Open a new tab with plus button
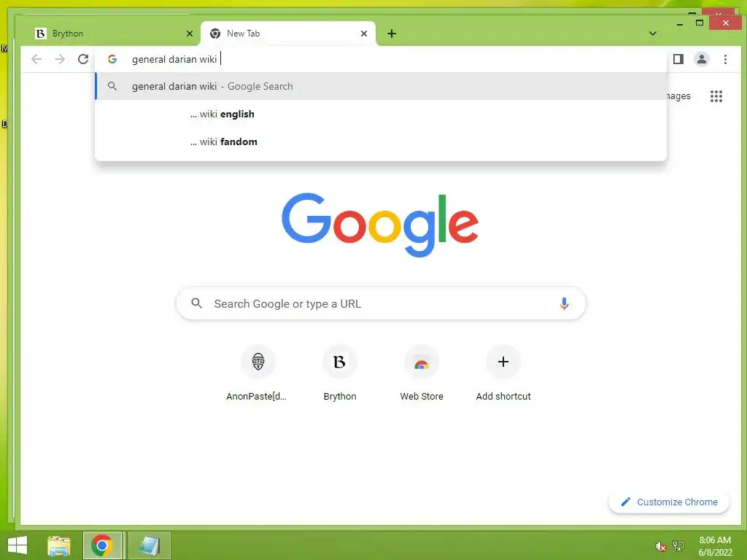The height and width of the screenshot is (560, 747). pyautogui.click(x=392, y=34)
